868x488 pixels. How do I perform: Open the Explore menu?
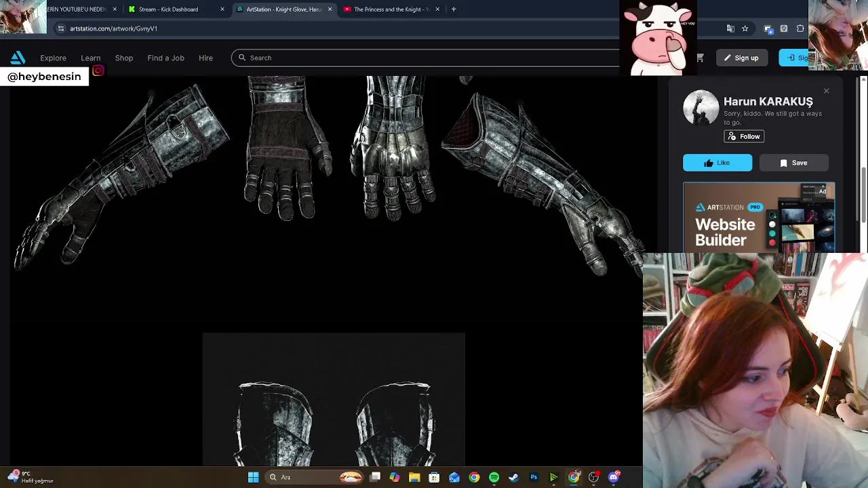coord(53,58)
